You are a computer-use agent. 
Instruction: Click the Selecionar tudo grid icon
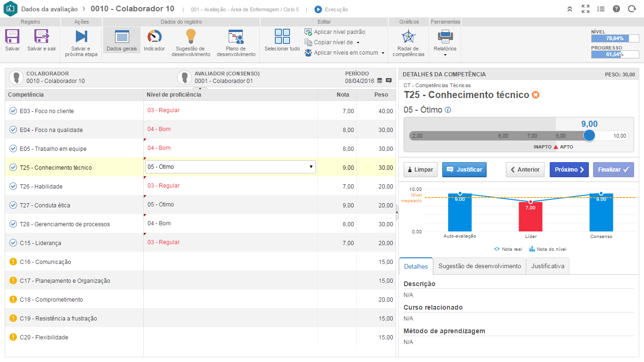click(x=282, y=37)
